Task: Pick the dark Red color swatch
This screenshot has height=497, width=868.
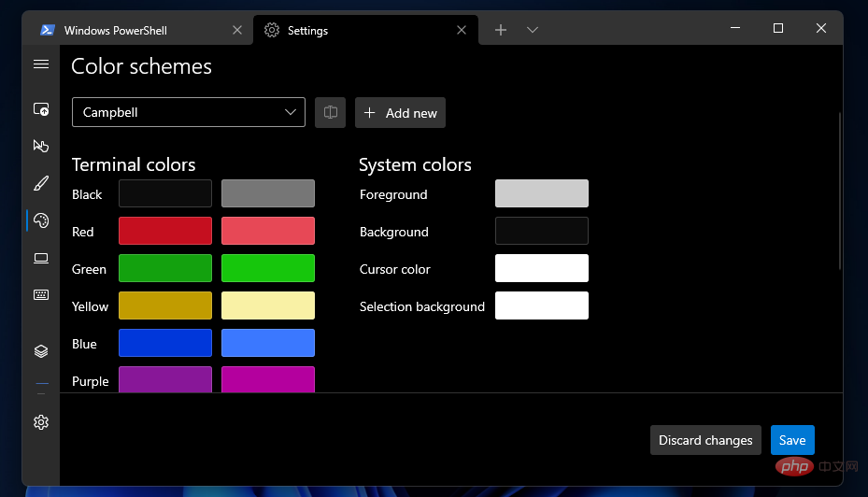Action: click(x=165, y=231)
